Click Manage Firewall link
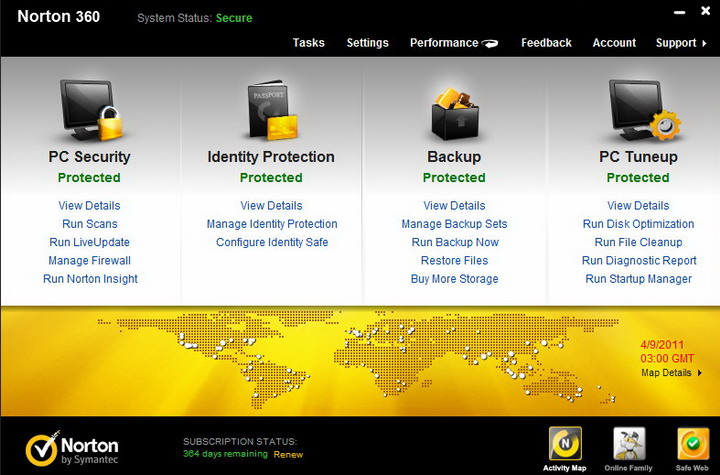 (x=90, y=260)
